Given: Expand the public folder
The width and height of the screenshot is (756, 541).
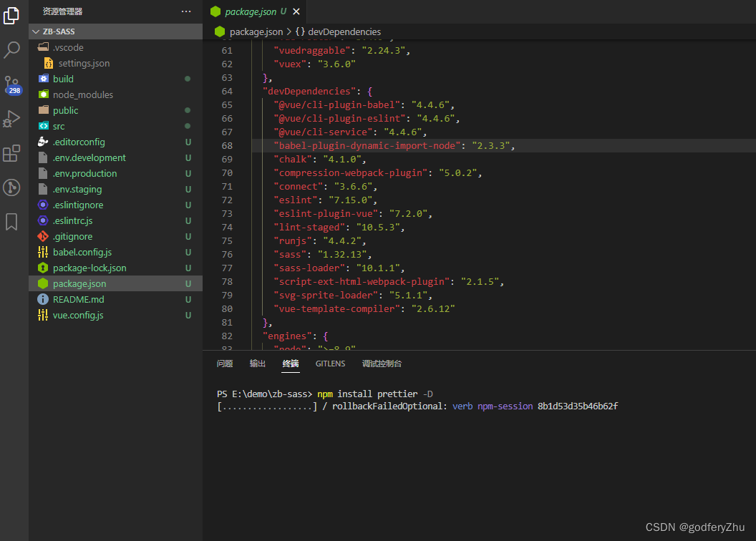Looking at the screenshot, I should [x=116, y=110].
